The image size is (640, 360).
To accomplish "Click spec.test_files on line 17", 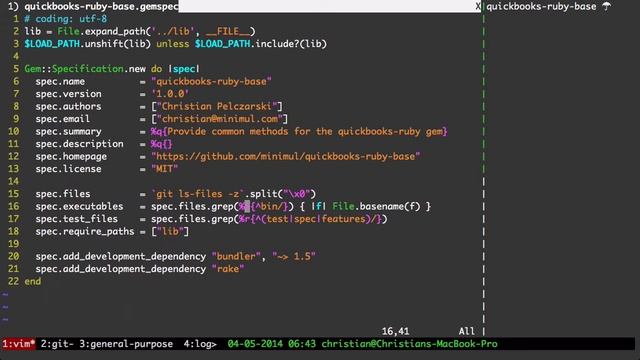I will pyautogui.click(x=76, y=219).
